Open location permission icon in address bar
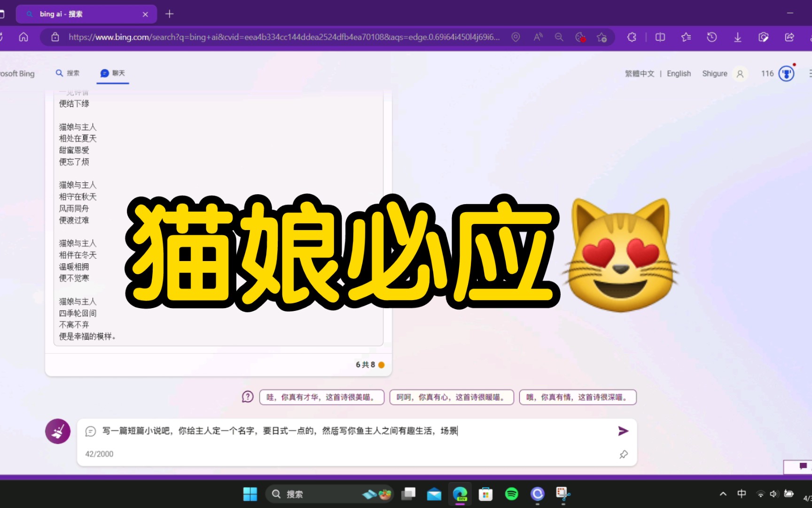 click(x=515, y=37)
